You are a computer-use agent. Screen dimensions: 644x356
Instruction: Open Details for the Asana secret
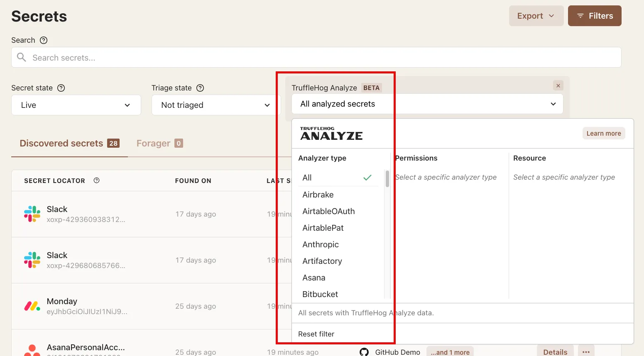coord(555,352)
